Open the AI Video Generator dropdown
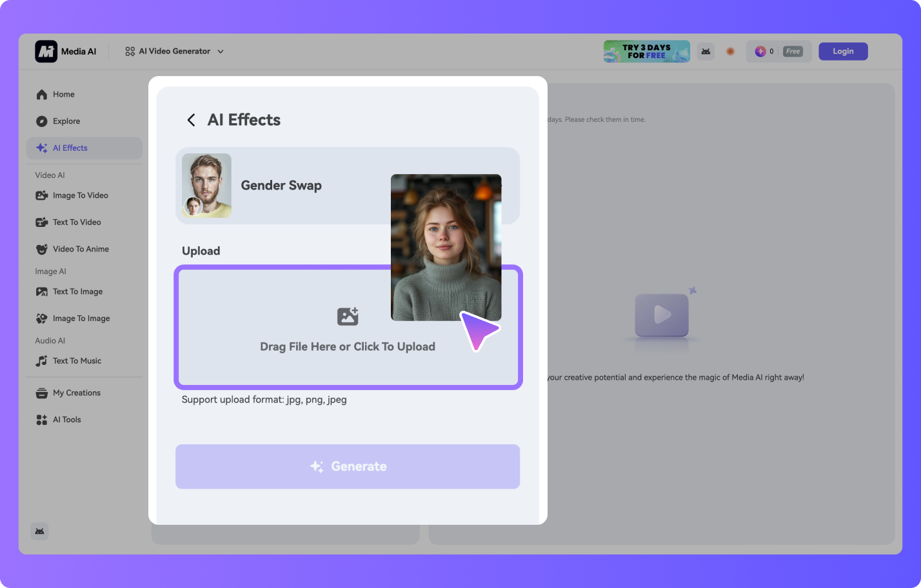The image size is (921, 588). (x=175, y=52)
